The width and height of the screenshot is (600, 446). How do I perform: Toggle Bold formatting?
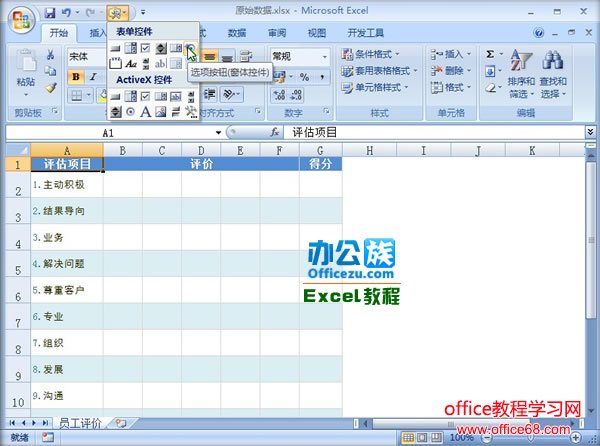[76, 77]
